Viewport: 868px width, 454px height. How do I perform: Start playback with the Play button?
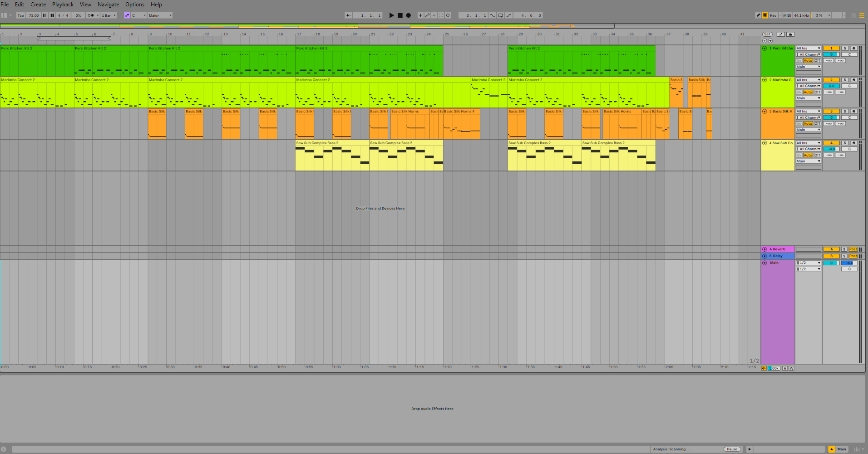click(x=391, y=15)
